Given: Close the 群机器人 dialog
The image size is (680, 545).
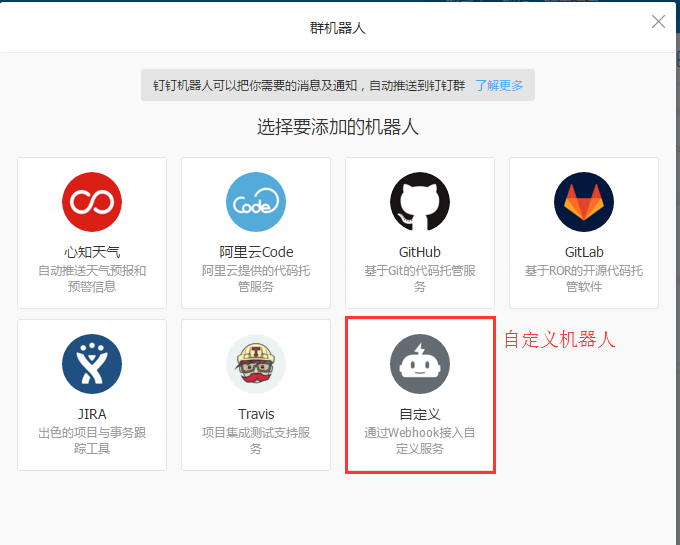Looking at the screenshot, I should (x=658, y=21).
